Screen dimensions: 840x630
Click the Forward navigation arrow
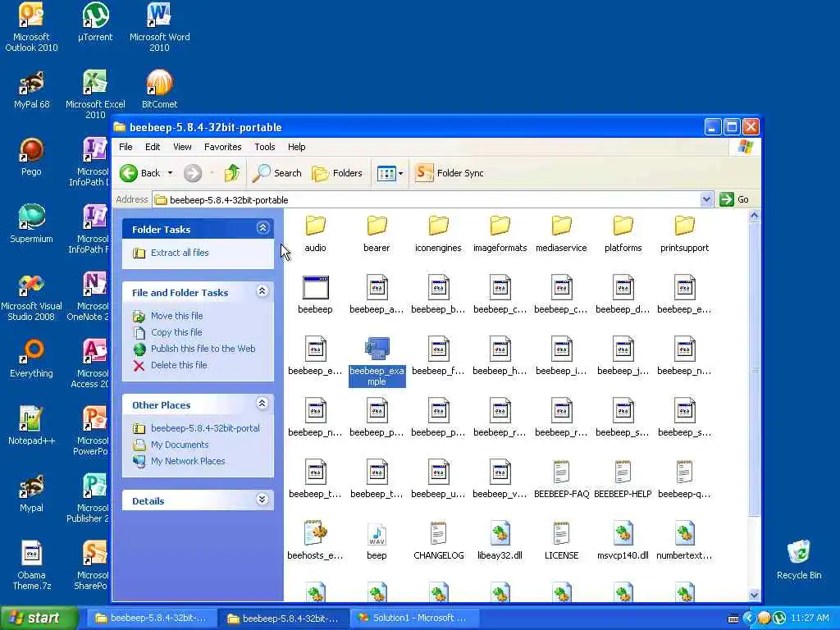tap(193, 173)
